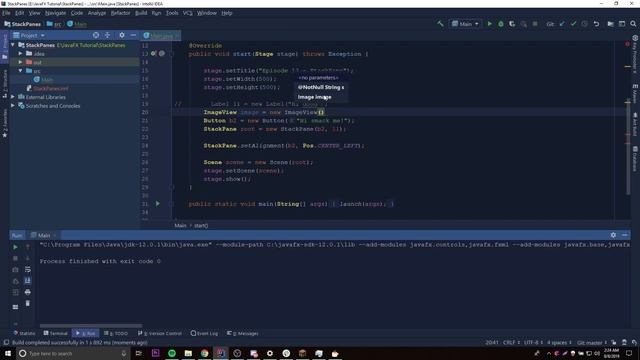Screen dimensions: 640x360
Task: Pick 'Image image' parameter hint option
Action: tap(314, 97)
